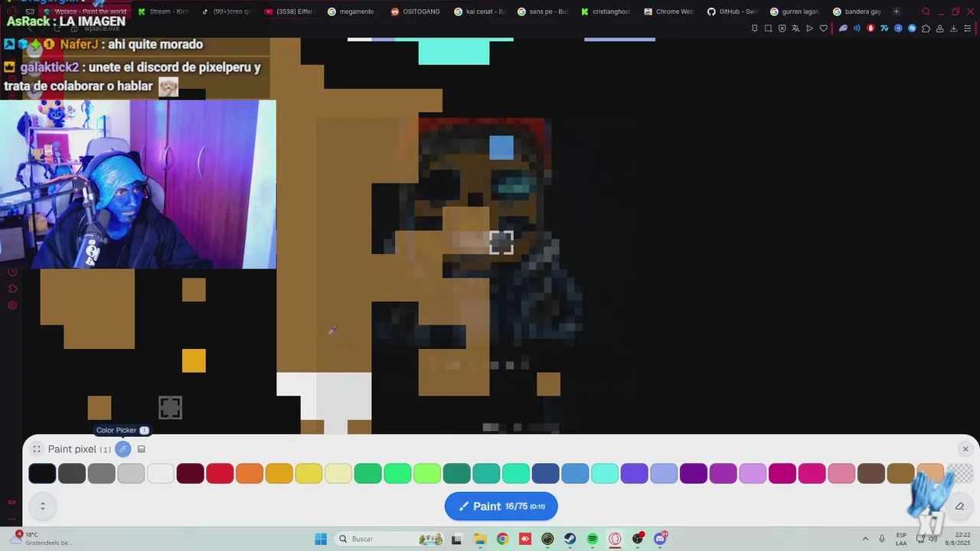The image size is (980, 551).
Task: Click the blue Paint 16/75 button
Action: coord(501,506)
